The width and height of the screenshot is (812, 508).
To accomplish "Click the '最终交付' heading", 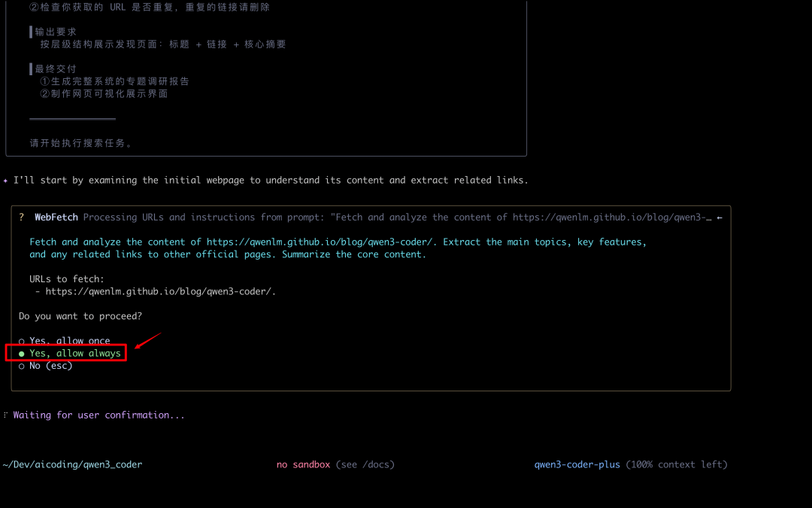I will (56, 69).
